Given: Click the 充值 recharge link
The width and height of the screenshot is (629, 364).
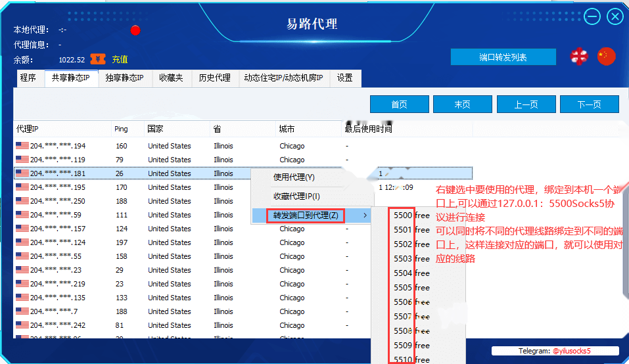Looking at the screenshot, I should tap(120, 59).
